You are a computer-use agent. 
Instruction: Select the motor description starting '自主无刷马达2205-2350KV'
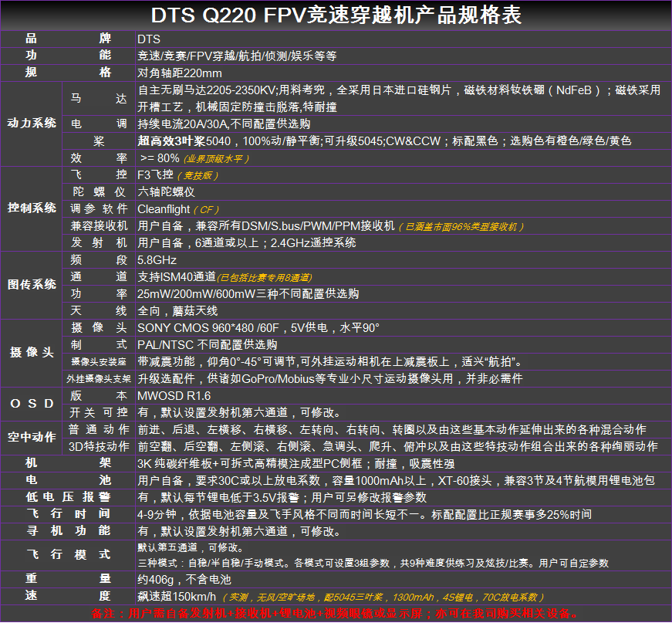(399, 98)
